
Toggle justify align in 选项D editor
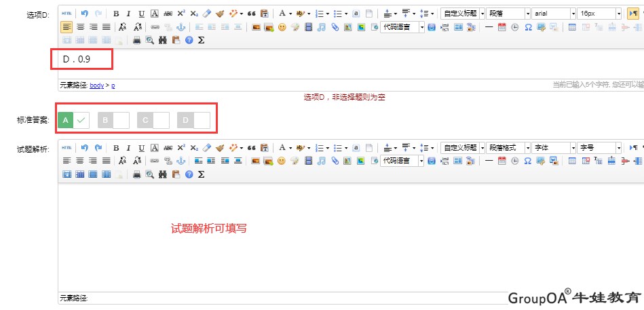[x=107, y=28]
